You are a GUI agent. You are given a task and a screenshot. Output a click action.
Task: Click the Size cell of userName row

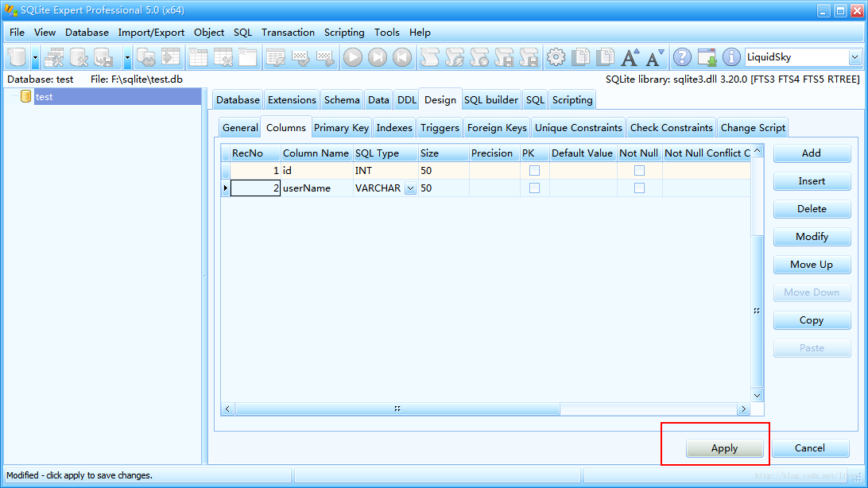point(443,188)
